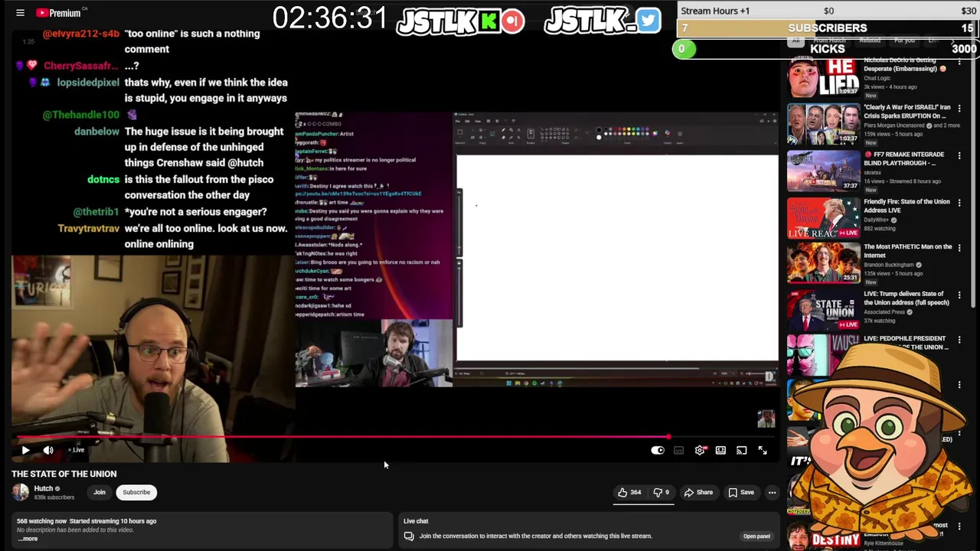The image size is (980, 551).
Task: Click the 'FF7 REMAKE INTEGRADE BLIND PLAYTHROUGH' title
Action: tap(906, 158)
